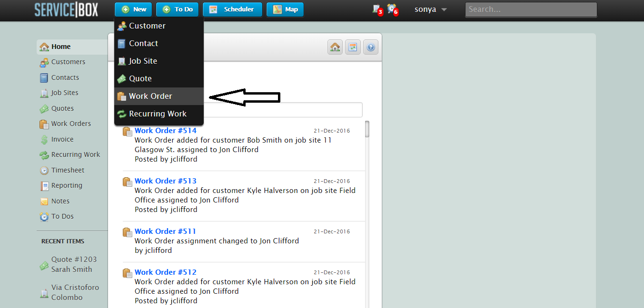Click the clipboard icon beside Work Order #514
644x308 pixels.
point(127,132)
